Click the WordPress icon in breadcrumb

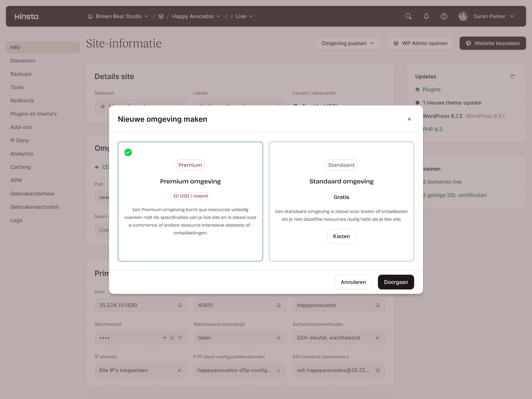161,16
